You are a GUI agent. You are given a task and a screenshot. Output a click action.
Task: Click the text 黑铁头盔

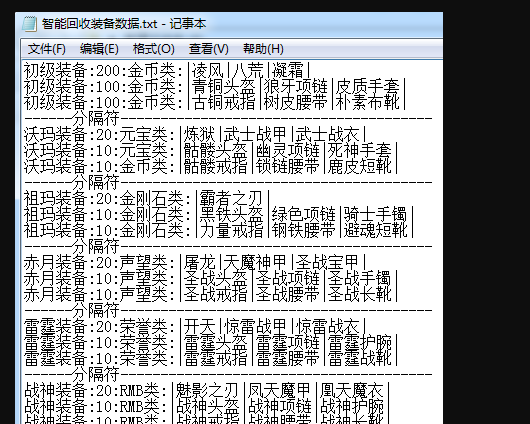point(231,214)
